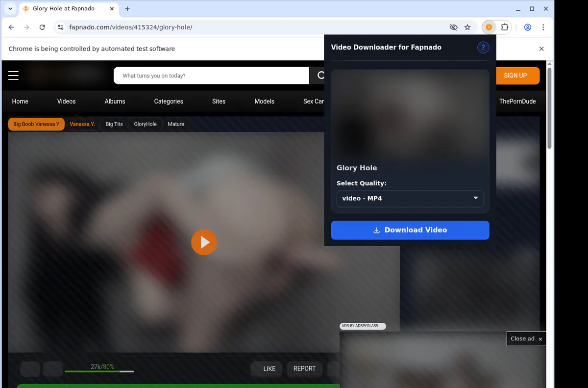Open the site hamburger menu
Image resolution: width=588 pixels, height=388 pixels.
[13, 75]
